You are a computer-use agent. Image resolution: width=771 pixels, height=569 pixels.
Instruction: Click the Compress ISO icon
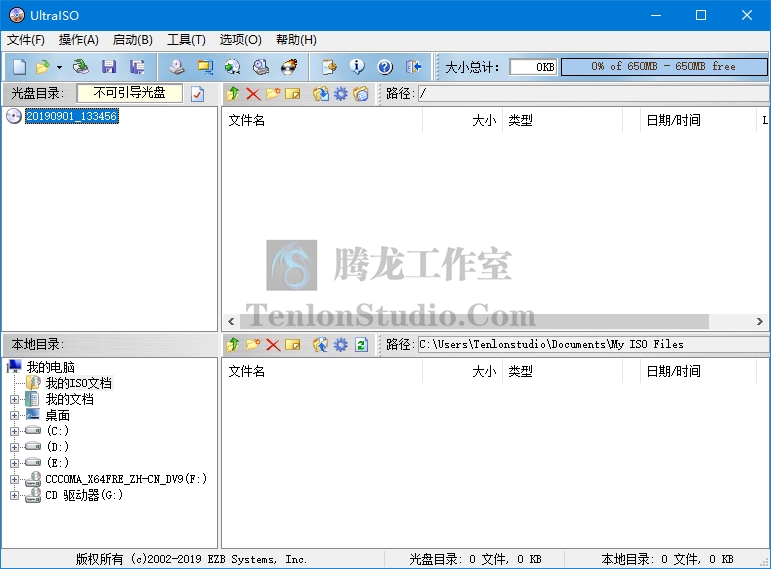[x=205, y=66]
